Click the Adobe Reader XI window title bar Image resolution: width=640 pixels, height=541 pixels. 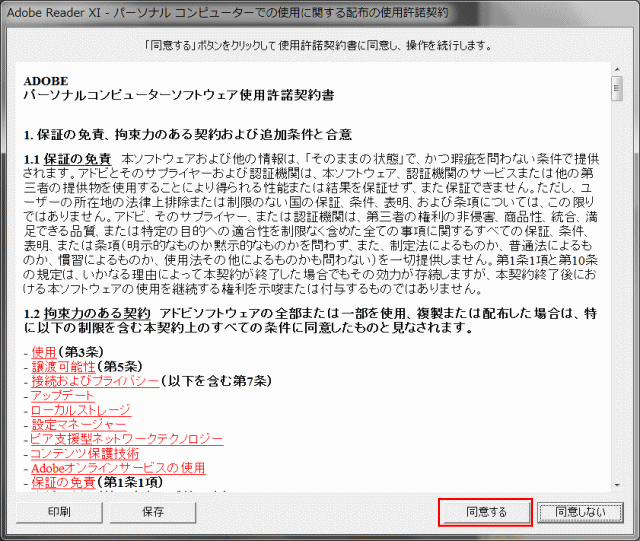(x=320, y=13)
